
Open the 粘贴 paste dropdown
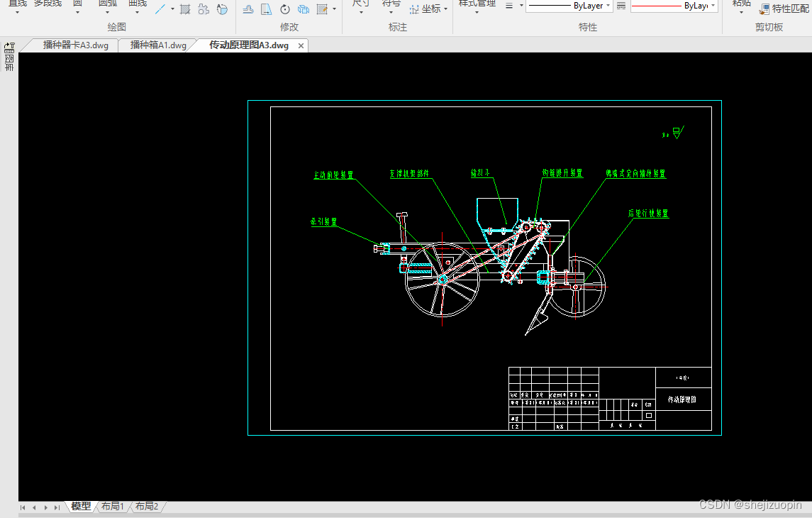pyautogui.click(x=741, y=13)
